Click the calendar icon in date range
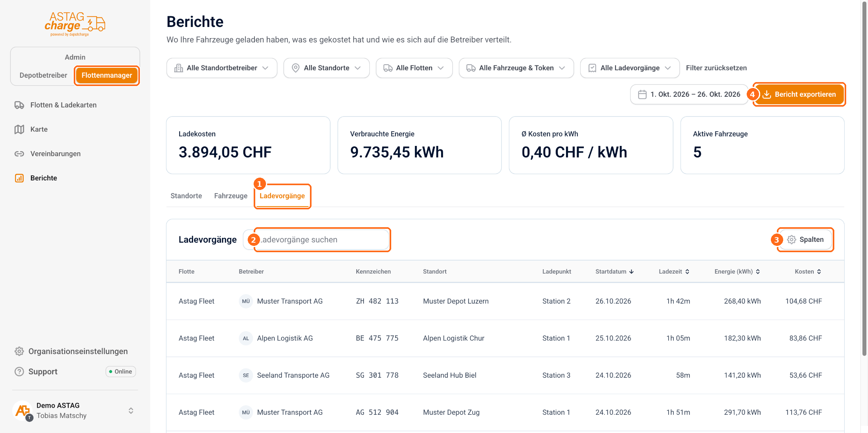This screenshot has height=433, width=868. (642, 94)
